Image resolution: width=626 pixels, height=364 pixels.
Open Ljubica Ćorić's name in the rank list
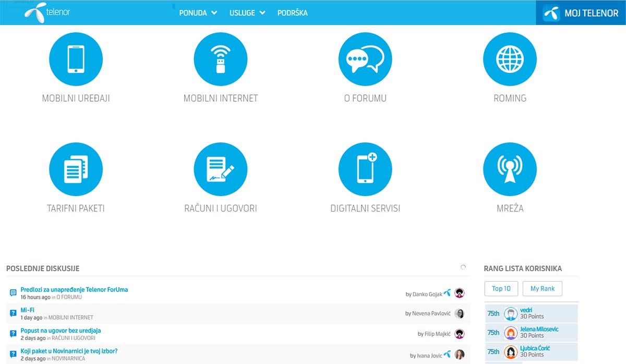click(535, 348)
